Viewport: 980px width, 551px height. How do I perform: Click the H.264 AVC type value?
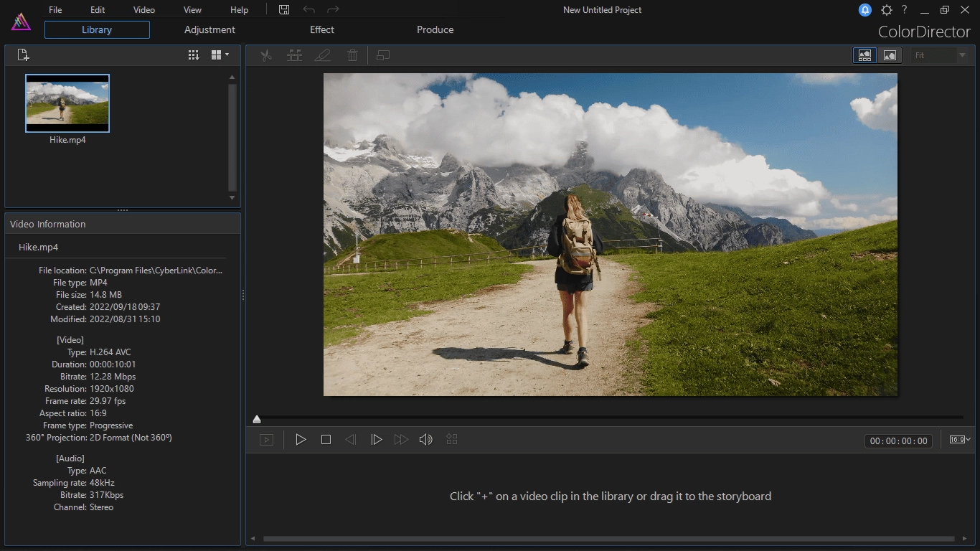pyautogui.click(x=110, y=352)
